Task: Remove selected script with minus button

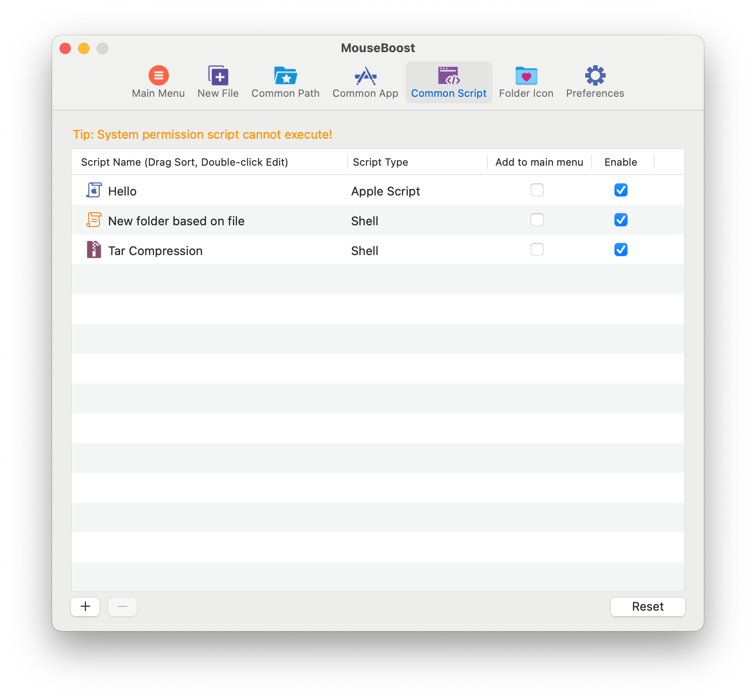Action: (x=122, y=606)
